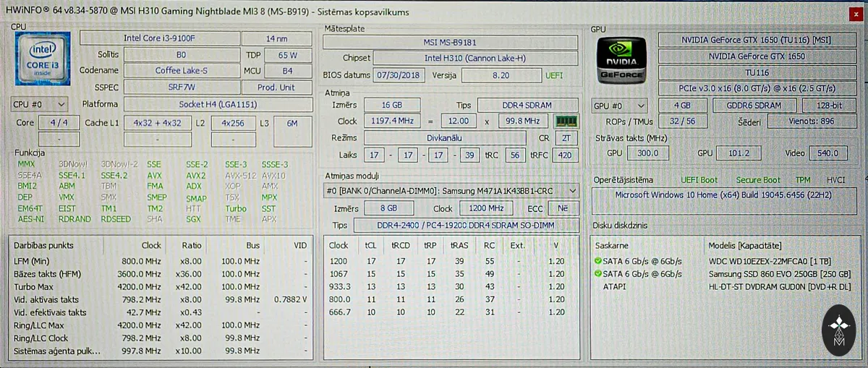Click the NVIDIA GeForce GTX 1650 (TU116) [MSI] field
The height and width of the screenshot is (368, 868).
757,40
